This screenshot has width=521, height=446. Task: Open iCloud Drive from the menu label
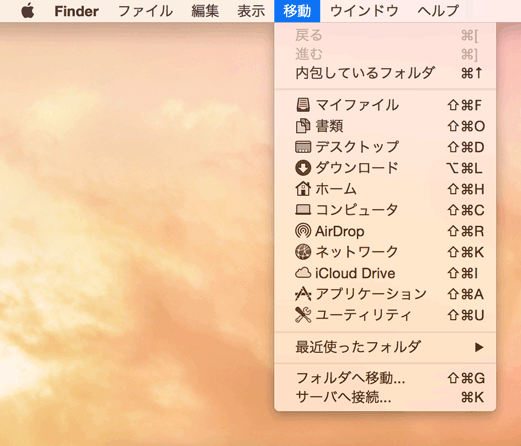point(355,273)
